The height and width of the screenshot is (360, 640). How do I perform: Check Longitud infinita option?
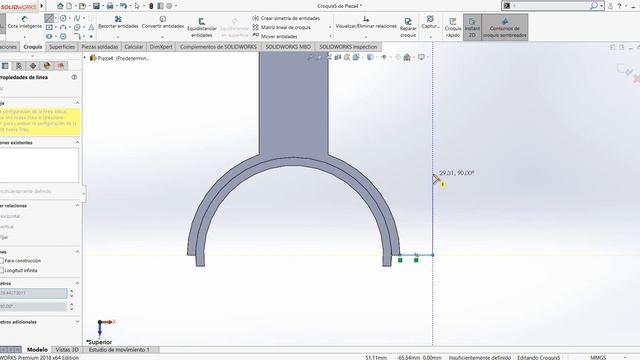(2, 270)
